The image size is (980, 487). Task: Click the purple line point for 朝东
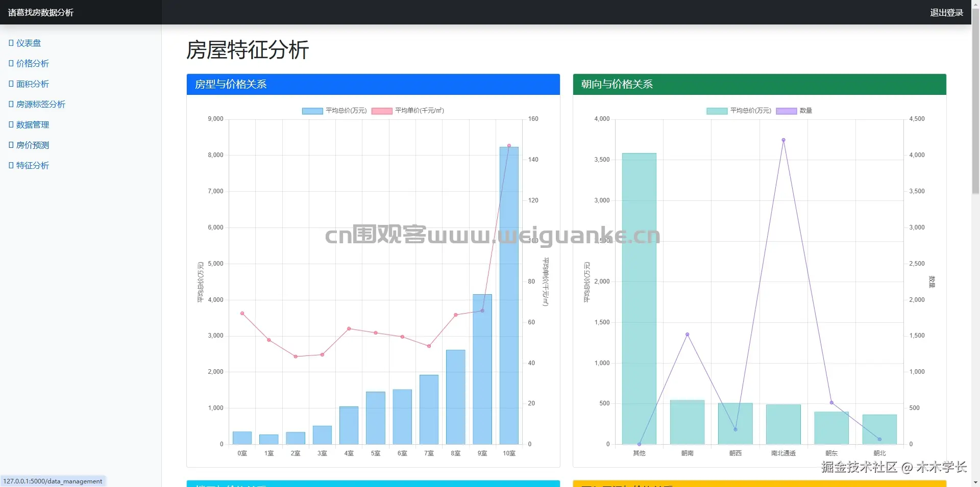coord(831,403)
